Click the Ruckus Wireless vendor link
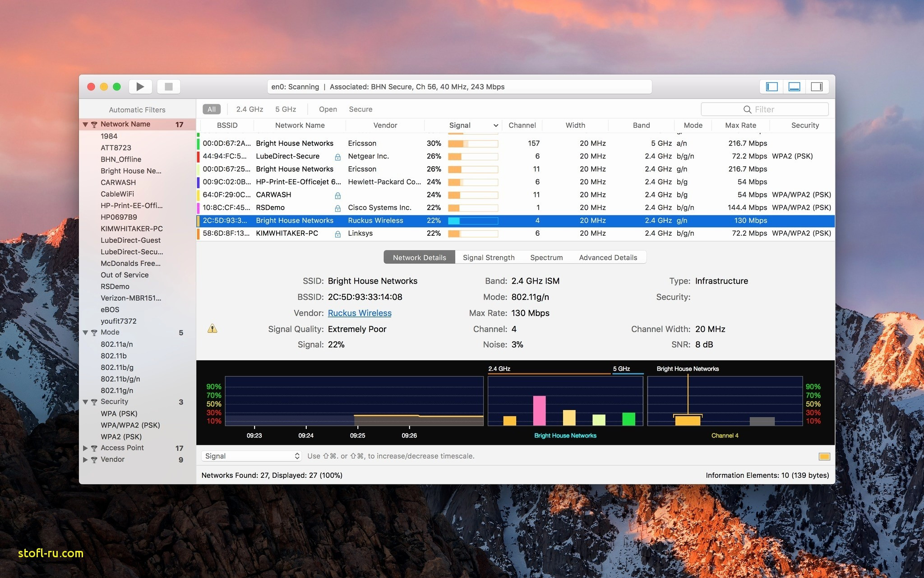The image size is (924, 578). [359, 312]
